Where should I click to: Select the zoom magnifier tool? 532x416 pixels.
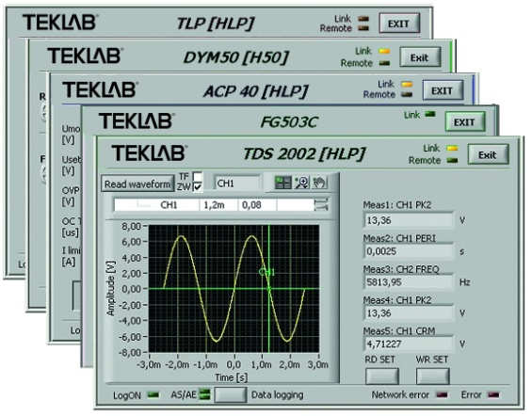coord(301,183)
